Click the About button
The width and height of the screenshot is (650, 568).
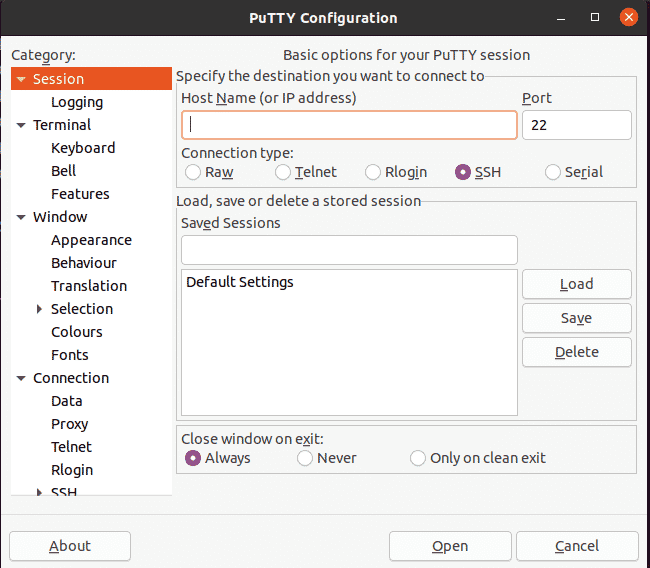70,546
